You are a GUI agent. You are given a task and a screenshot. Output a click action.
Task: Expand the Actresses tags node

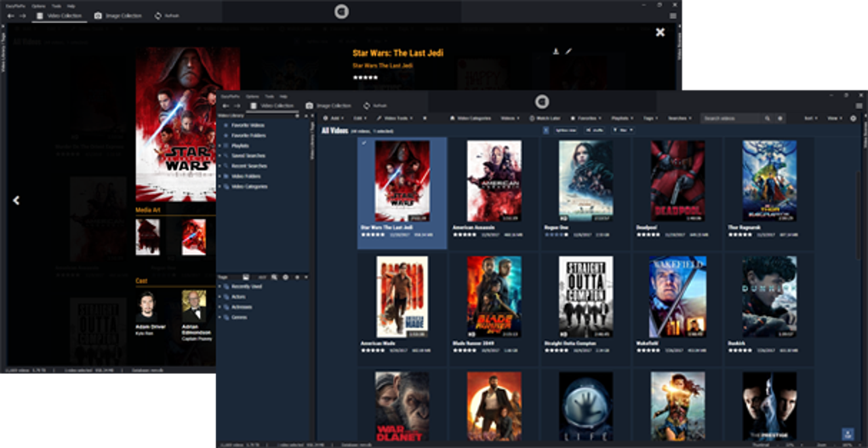point(220,307)
